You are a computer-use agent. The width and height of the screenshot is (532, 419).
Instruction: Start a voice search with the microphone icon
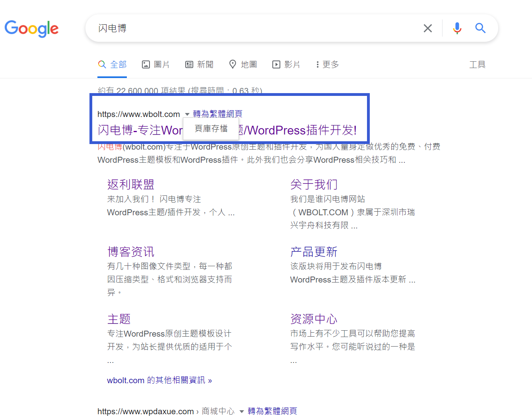tap(456, 28)
